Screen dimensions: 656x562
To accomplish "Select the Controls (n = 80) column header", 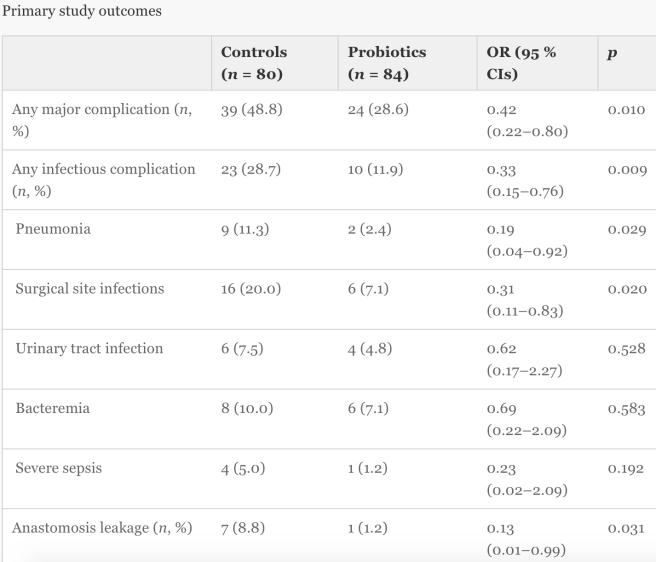I will click(x=254, y=62).
